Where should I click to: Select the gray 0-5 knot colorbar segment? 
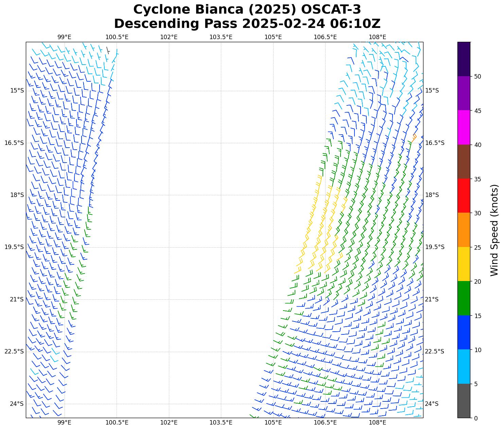(464, 401)
